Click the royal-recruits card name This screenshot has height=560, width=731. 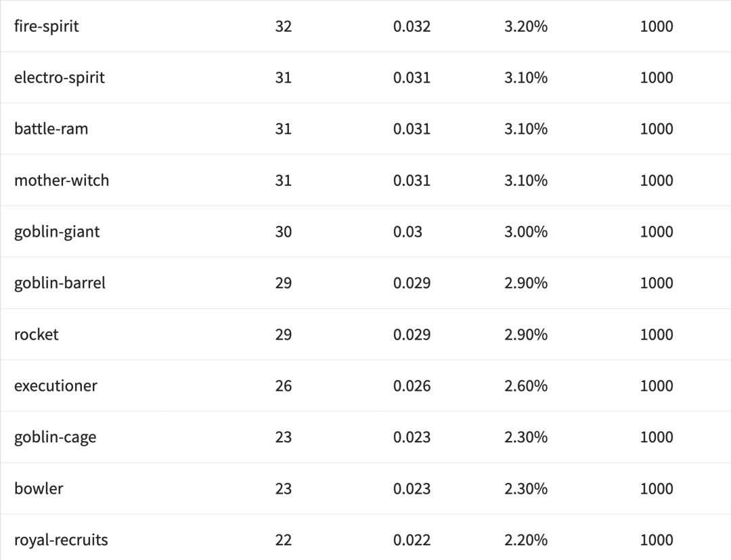pyautogui.click(x=61, y=540)
